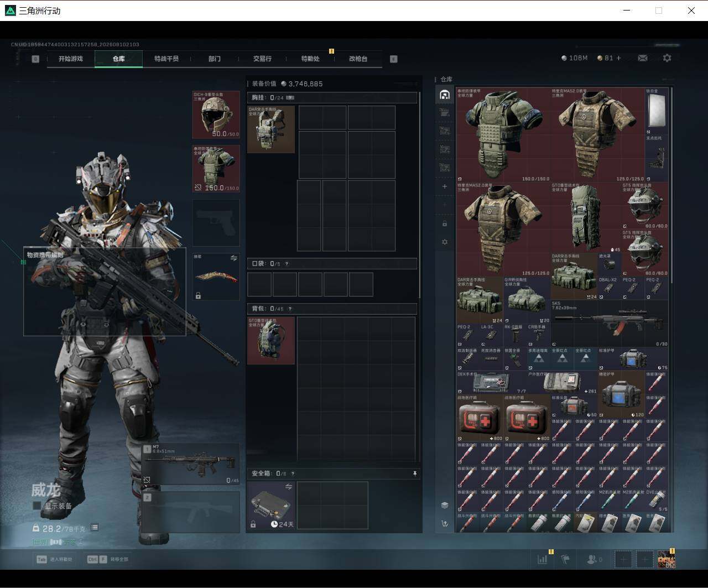Open the 特战干员 tab
This screenshot has width=708, height=588.
pyautogui.click(x=166, y=59)
